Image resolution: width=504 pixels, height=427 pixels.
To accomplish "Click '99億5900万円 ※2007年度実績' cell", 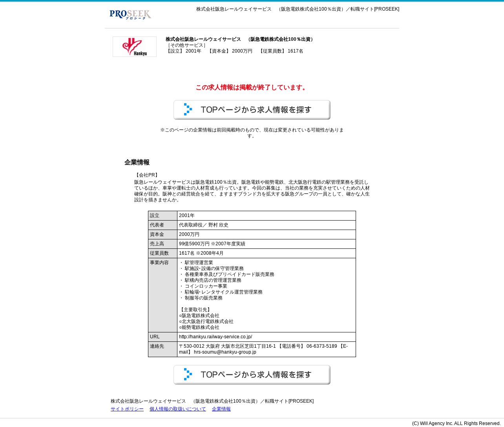I will click(267, 244).
